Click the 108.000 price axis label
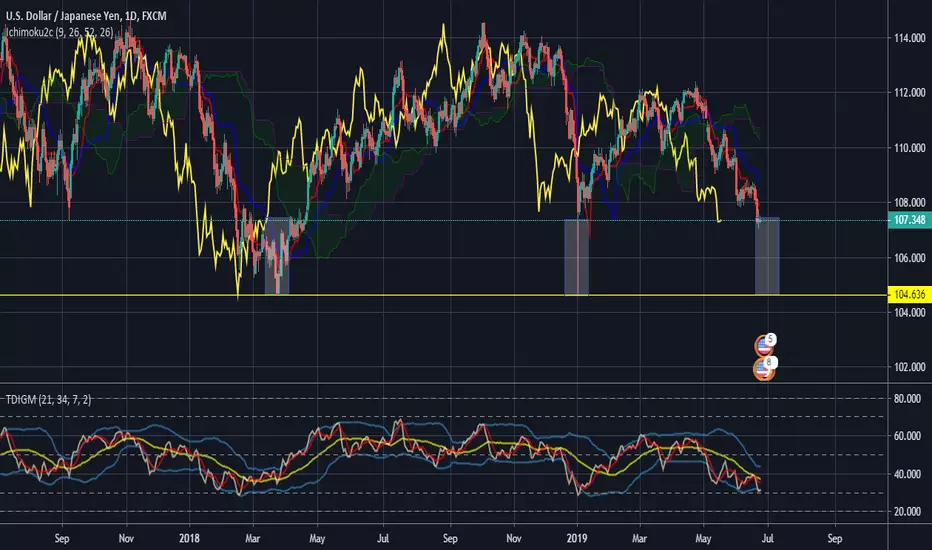This screenshot has width=932, height=550. pos(909,202)
